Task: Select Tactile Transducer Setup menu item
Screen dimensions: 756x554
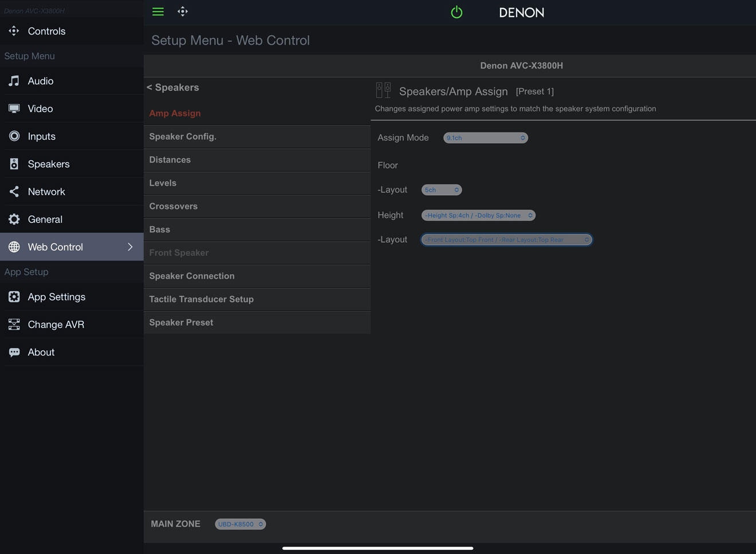Action: (257, 299)
